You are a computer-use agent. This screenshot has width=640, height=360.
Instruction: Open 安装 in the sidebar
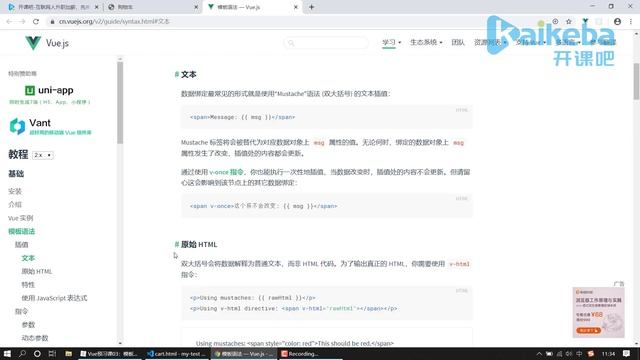[x=15, y=191]
